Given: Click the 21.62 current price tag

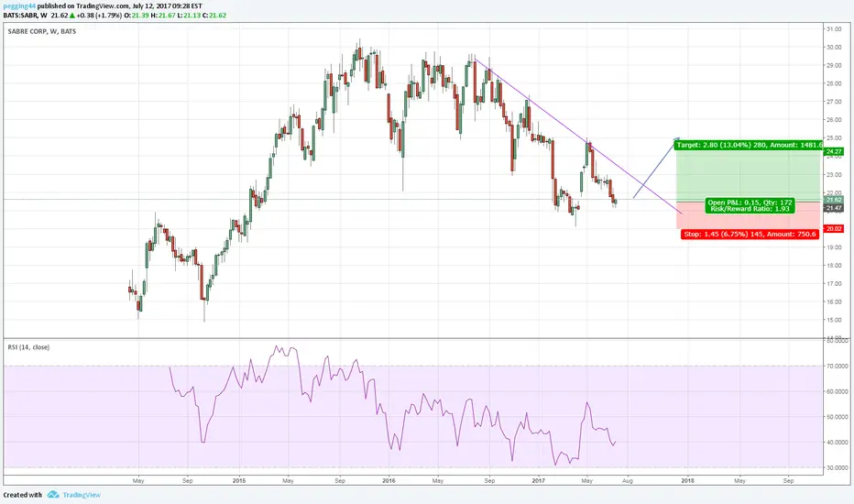Looking at the screenshot, I should coord(834,200).
